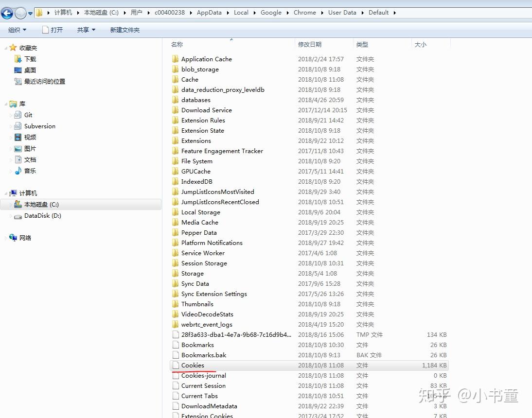Open the Subversion library
This screenshot has height=418, width=532.
click(x=39, y=126)
